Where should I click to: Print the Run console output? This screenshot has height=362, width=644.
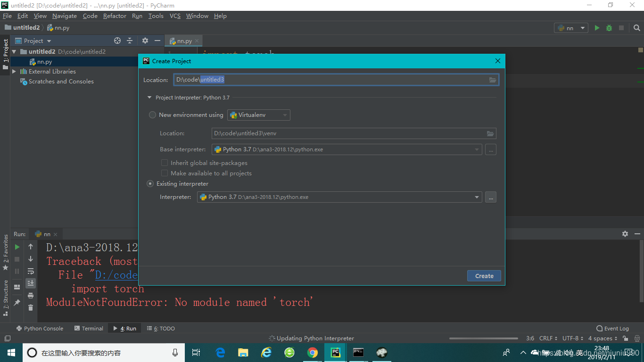(31, 296)
